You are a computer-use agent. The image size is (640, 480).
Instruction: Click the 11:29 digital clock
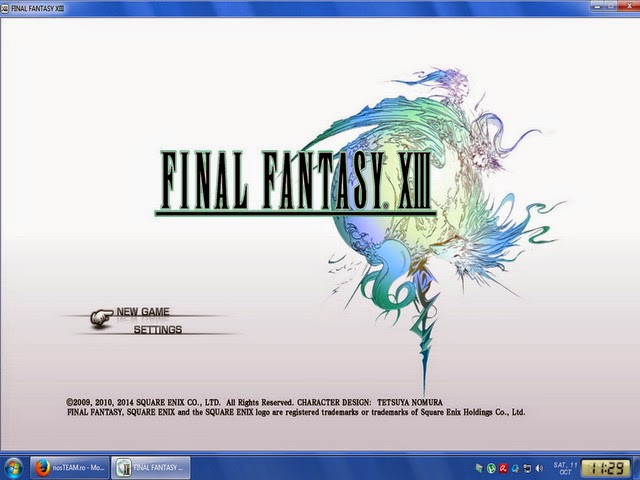click(x=606, y=468)
